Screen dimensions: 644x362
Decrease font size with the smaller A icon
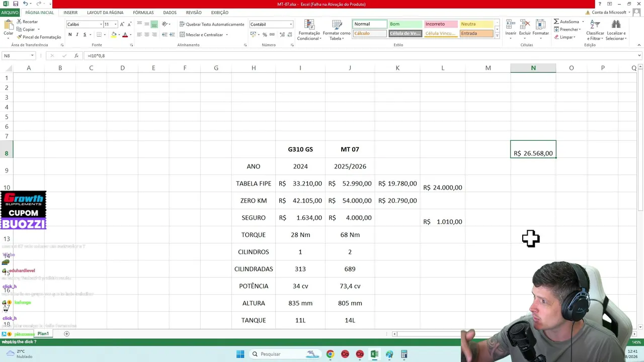[x=129, y=24]
